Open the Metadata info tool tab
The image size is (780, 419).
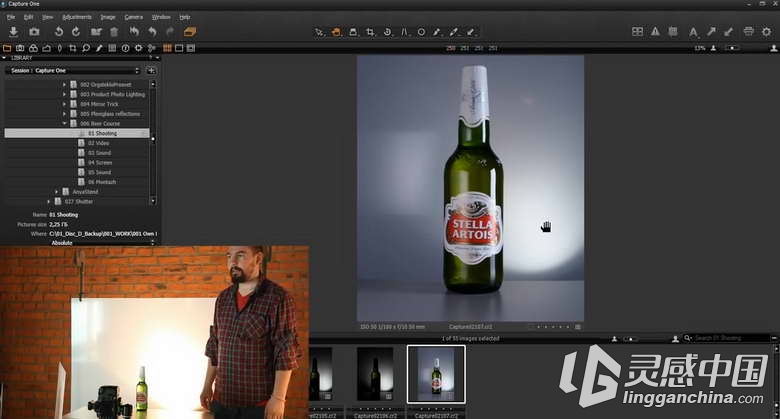click(x=125, y=48)
